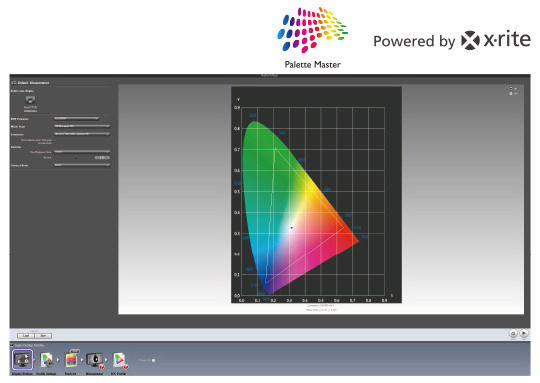Open the Contrast Ratio dropdown at panel bottom
Viewport: 540px width, 383px height.
coord(82,165)
